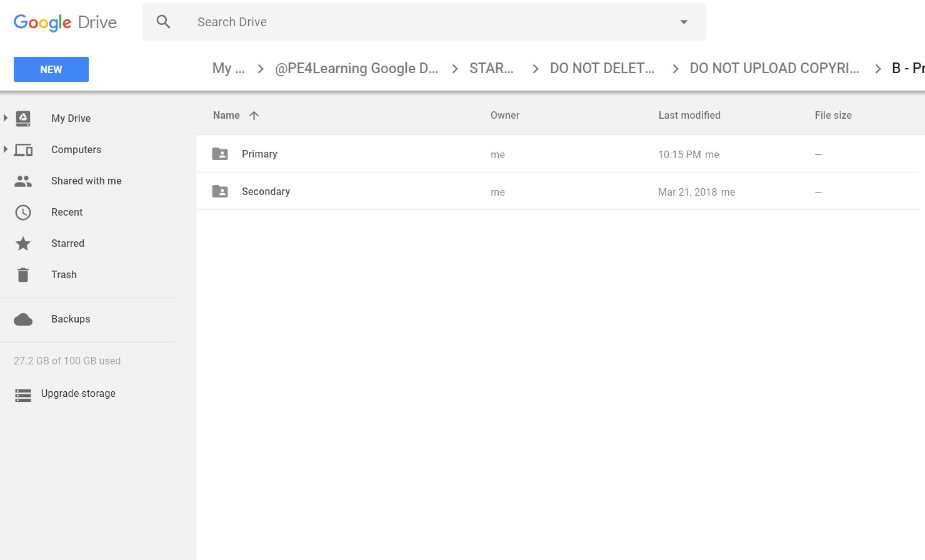Expand the My Drive tree arrow
This screenshot has height=560, width=925.
6,117
